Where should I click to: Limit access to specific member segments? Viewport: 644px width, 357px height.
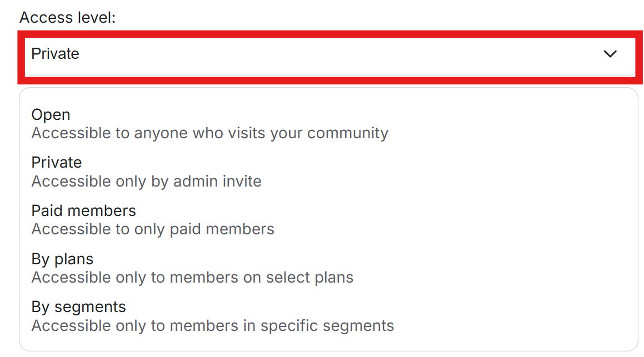click(x=212, y=316)
